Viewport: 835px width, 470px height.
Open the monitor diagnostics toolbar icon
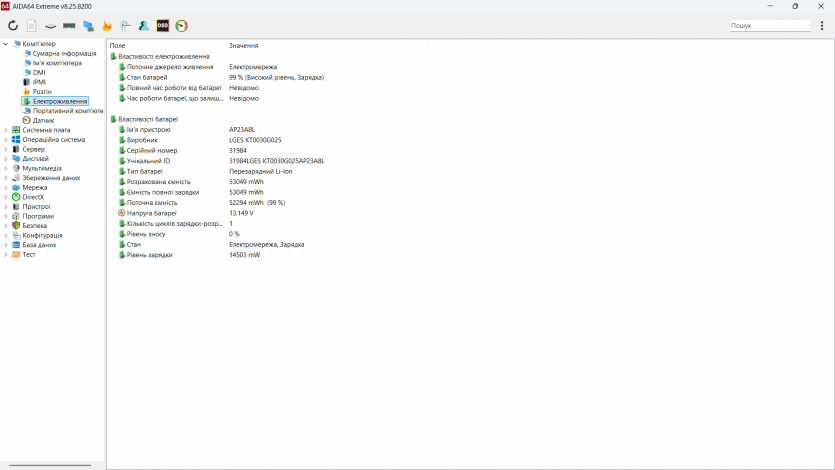tap(88, 26)
